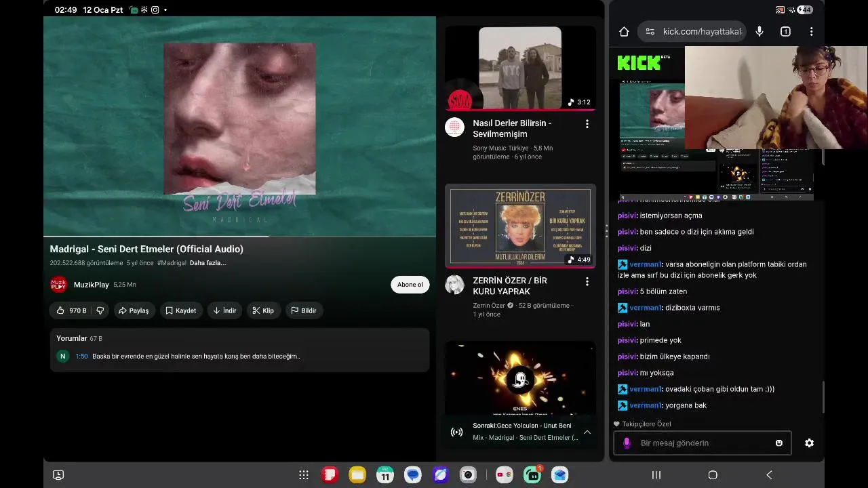
Task: Open options menu for Nasıl Derler Bilirsin
Action: tap(587, 124)
